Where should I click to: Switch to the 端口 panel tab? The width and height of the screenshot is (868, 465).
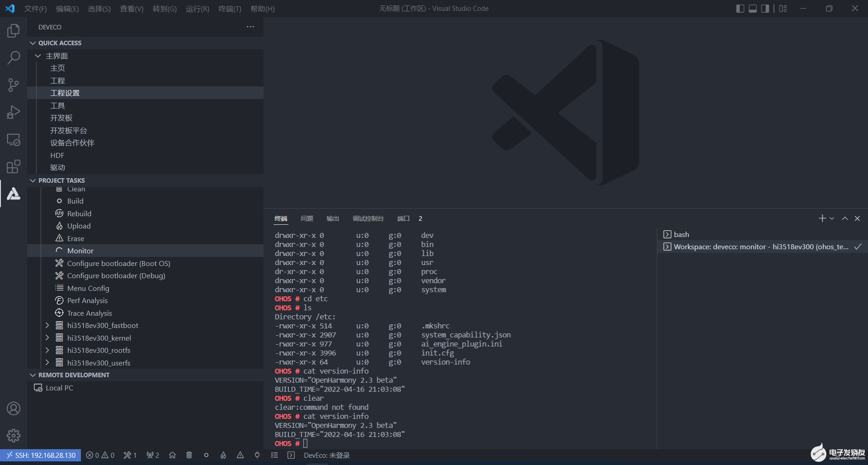coord(403,218)
